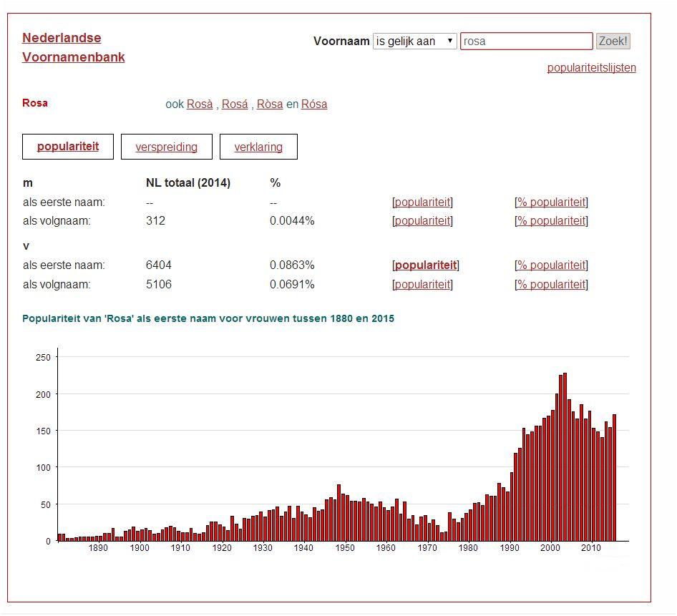Select the name variant Rósa
This screenshot has height=616, width=677.
tap(314, 104)
